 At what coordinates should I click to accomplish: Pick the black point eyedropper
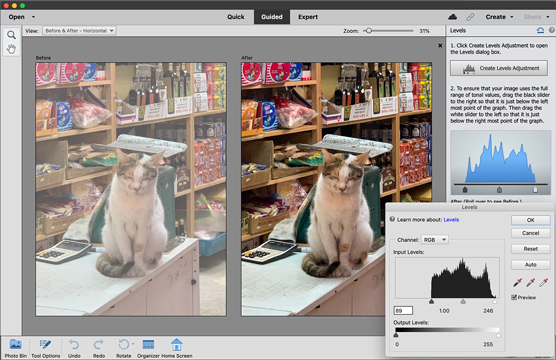(517, 283)
